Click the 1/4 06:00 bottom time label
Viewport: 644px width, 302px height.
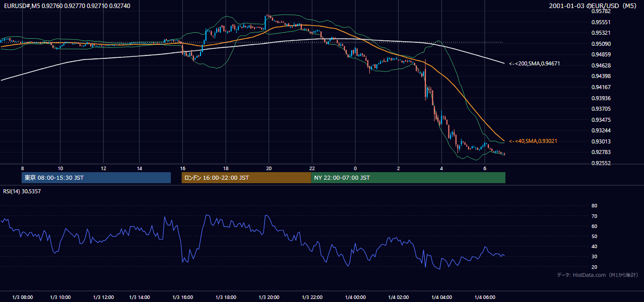point(485,297)
